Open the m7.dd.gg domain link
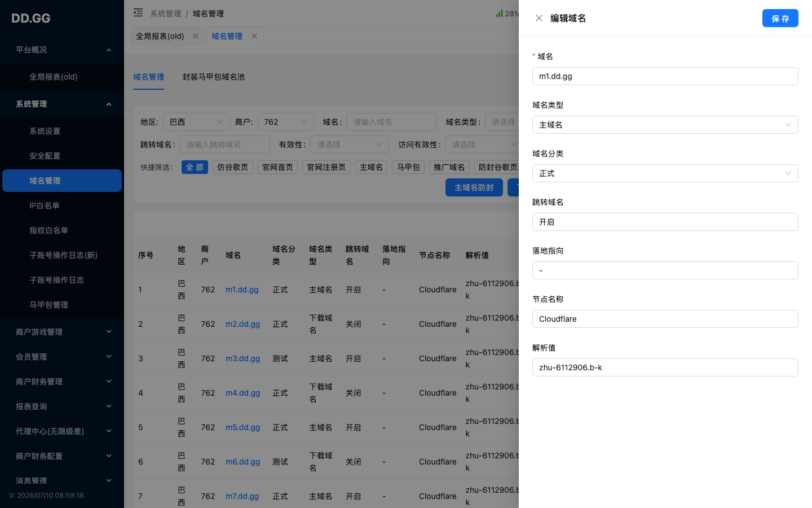 (242, 496)
